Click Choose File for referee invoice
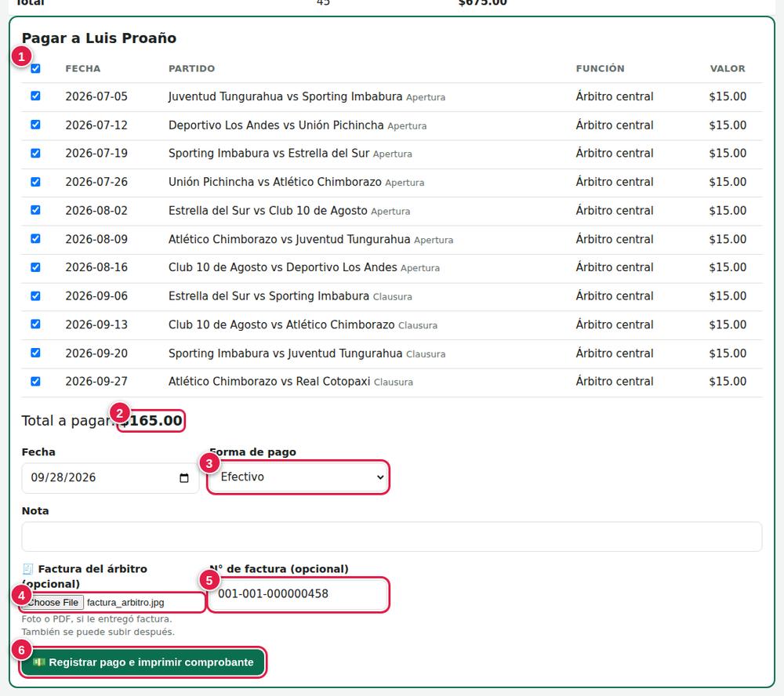The width and height of the screenshot is (784, 696). pyautogui.click(x=53, y=603)
